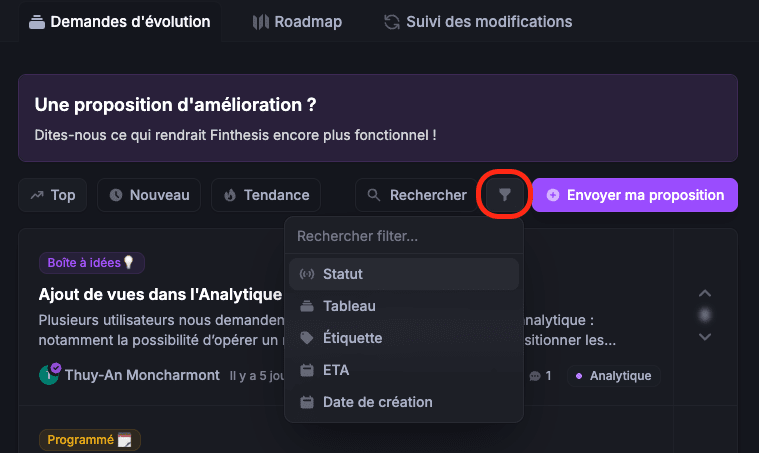The height and width of the screenshot is (453, 759).
Task: Sort requests by Nouveau
Action: click(149, 195)
